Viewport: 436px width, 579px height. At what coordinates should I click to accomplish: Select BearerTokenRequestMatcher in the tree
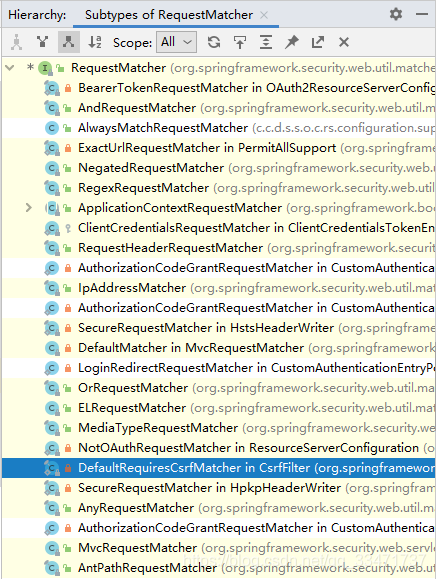coord(219,88)
